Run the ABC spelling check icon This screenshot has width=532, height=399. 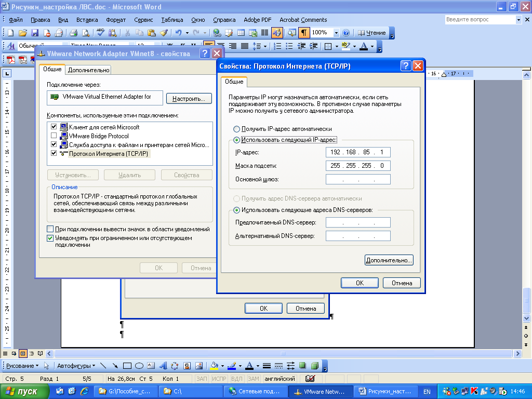tap(100, 33)
